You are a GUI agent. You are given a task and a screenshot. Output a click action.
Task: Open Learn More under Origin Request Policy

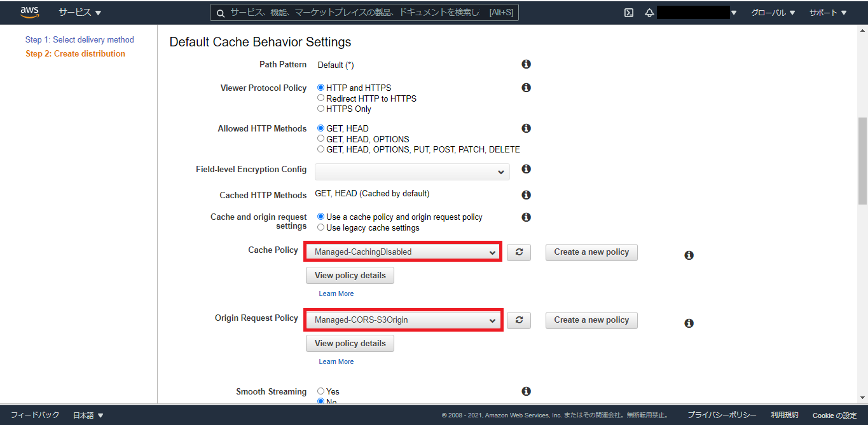pos(336,361)
